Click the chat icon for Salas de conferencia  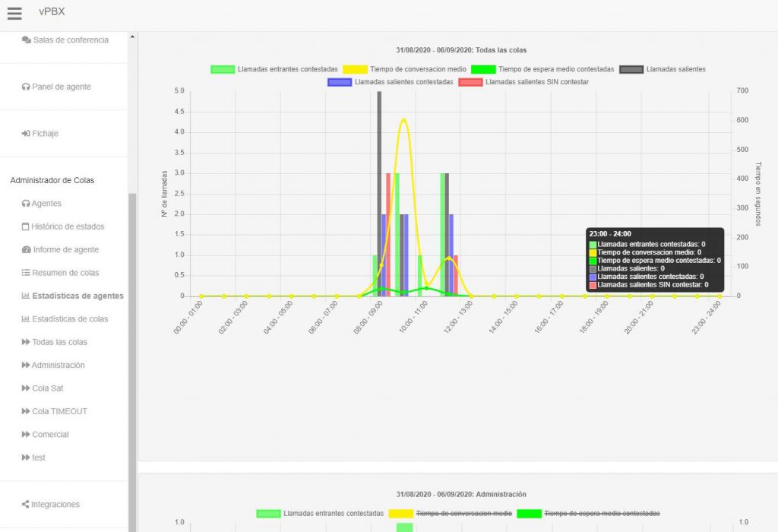[27, 40]
